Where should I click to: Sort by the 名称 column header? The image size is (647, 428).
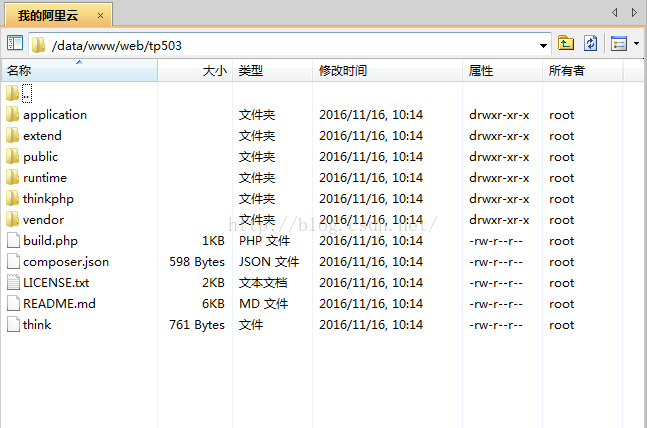(79, 70)
